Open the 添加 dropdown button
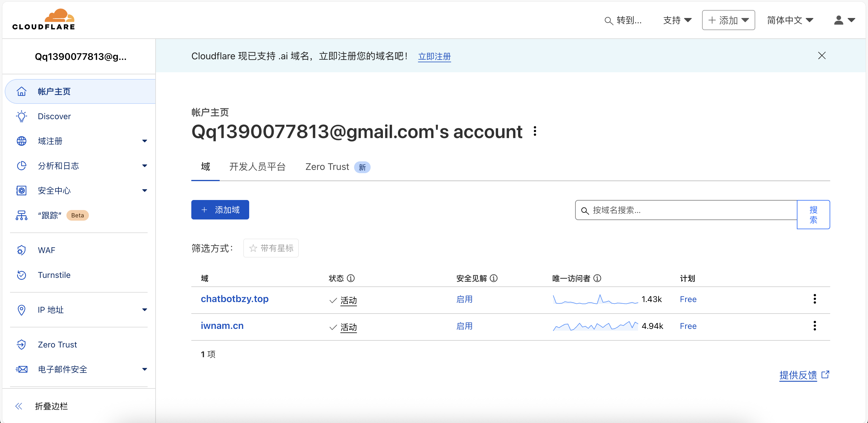 pyautogui.click(x=728, y=20)
